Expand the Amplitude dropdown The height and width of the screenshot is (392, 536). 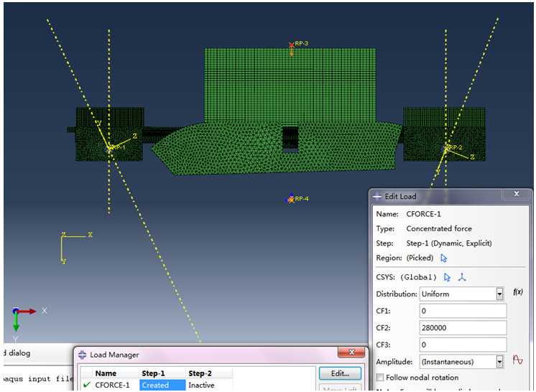coord(499,362)
